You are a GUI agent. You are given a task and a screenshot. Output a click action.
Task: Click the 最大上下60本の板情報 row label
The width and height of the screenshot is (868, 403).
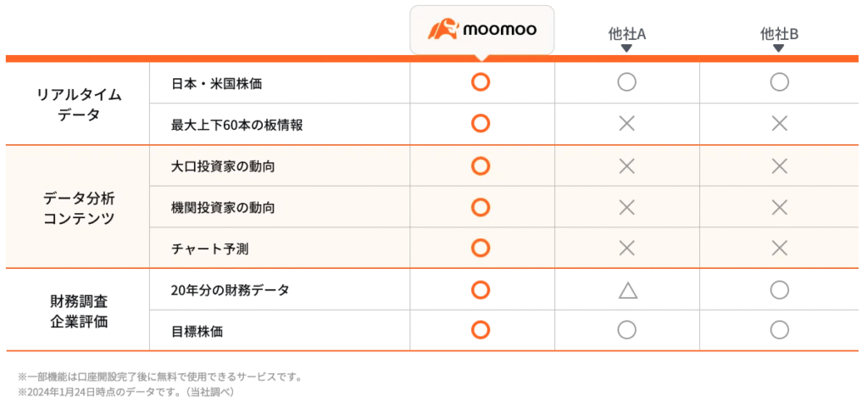pos(237,125)
